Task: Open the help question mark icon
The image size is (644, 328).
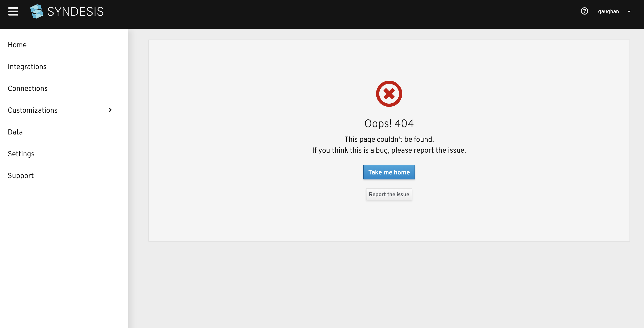Action: tap(585, 11)
